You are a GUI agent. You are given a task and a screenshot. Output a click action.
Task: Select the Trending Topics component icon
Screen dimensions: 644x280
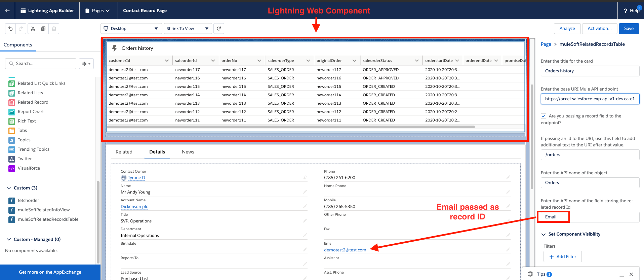click(x=12, y=149)
